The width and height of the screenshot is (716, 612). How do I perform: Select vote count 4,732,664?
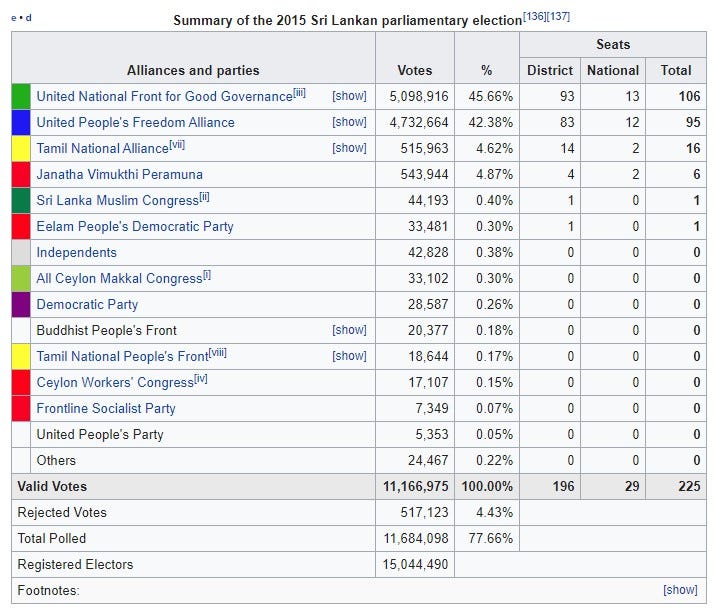(419, 122)
